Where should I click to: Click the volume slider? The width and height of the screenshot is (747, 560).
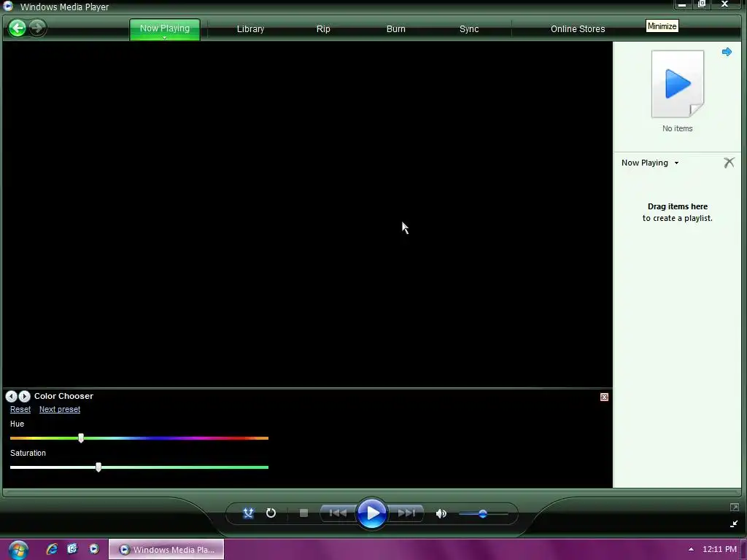[x=483, y=514]
